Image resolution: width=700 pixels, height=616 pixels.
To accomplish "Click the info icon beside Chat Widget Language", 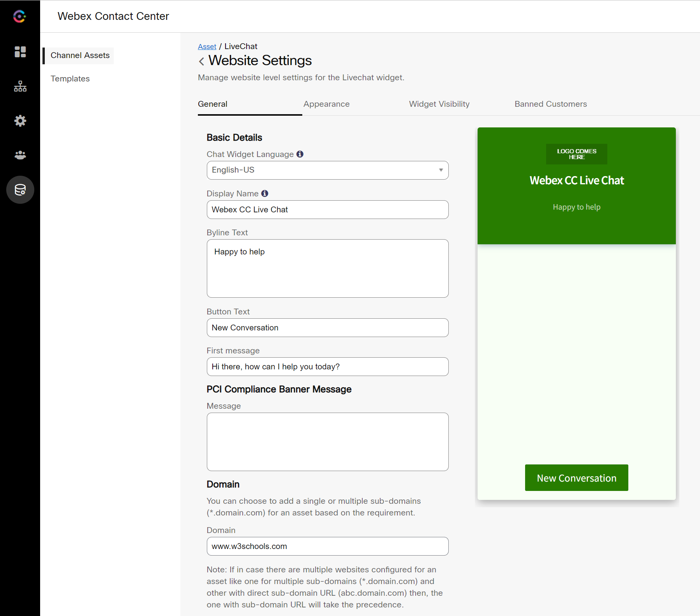I will (x=300, y=154).
